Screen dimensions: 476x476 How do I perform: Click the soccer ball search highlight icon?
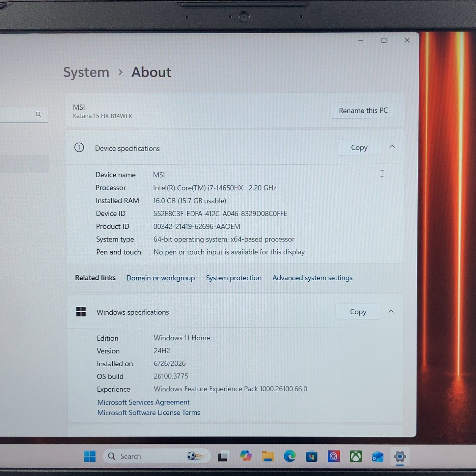196,456
